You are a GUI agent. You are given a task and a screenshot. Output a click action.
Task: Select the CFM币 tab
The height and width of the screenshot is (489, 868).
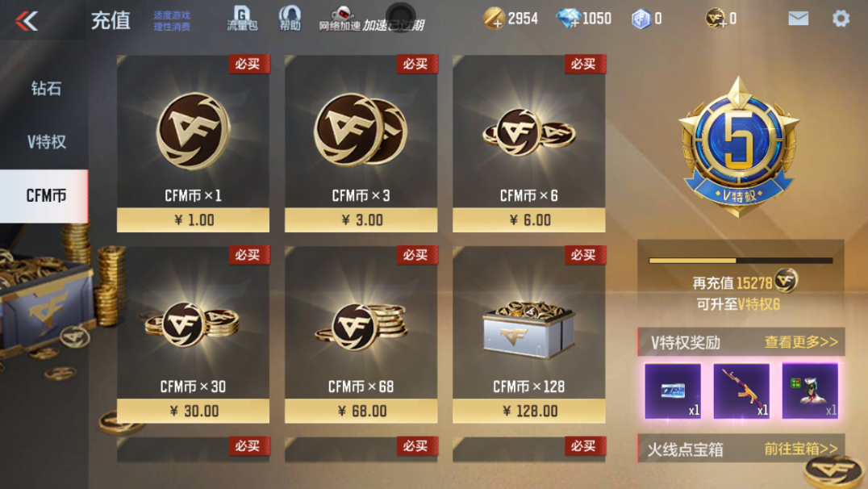(44, 195)
